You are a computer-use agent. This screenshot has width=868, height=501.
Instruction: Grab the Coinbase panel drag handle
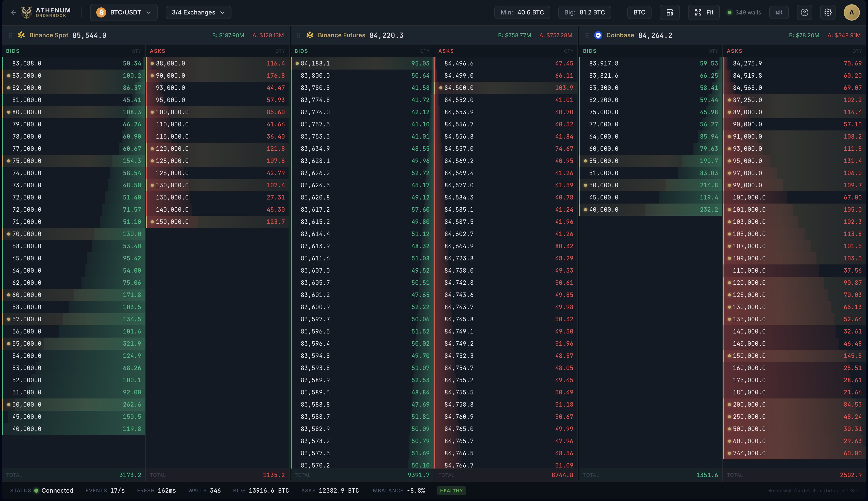coord(587,35)
